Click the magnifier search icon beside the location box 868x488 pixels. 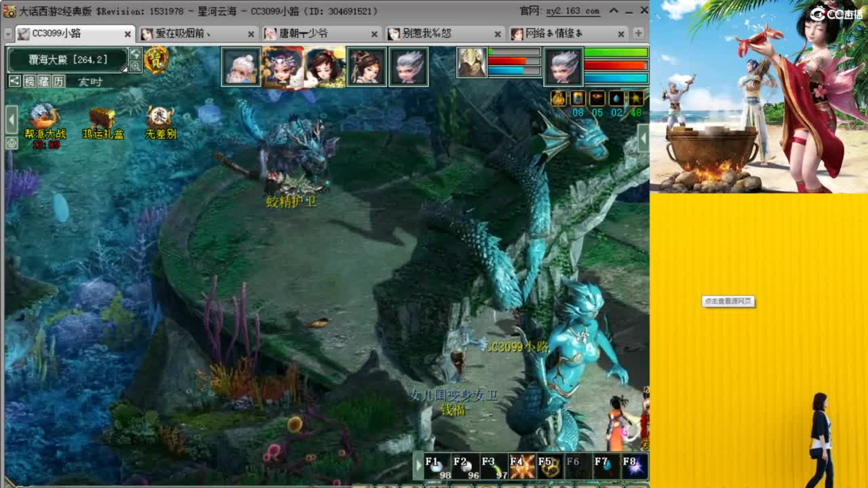coord(136,66)
